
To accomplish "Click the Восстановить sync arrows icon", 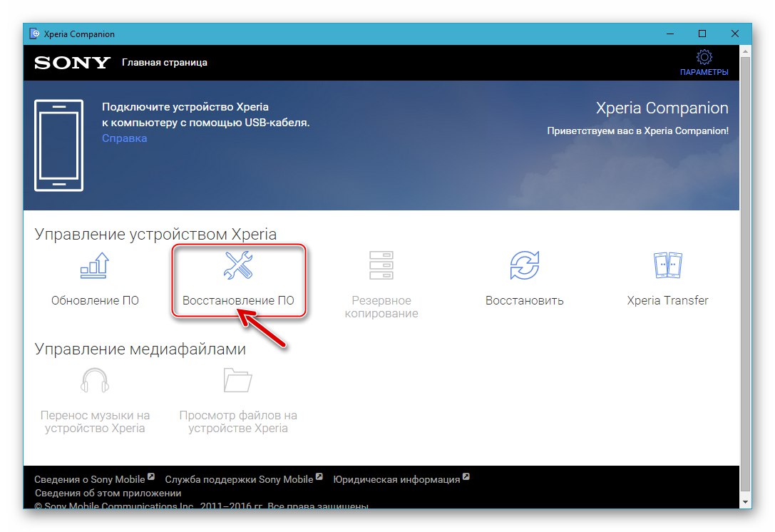I will (x=525, y=265).
